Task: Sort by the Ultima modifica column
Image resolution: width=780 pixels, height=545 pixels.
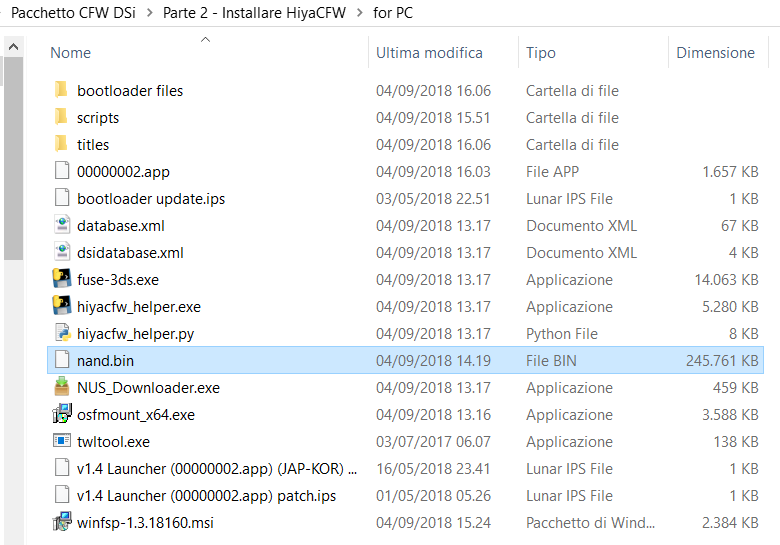Action: click(x=429, y=53)
